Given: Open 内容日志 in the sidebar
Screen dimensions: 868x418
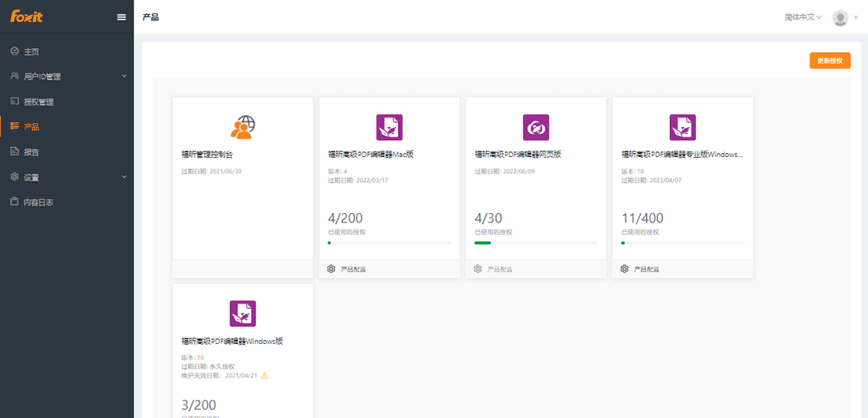Looking at the screenshot, I should pyautogui.click(x=39, y=203).
